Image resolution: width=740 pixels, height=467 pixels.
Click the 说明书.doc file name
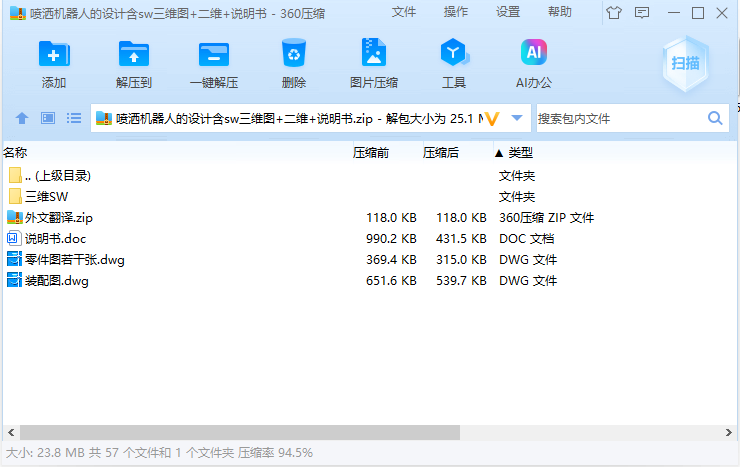55,238
